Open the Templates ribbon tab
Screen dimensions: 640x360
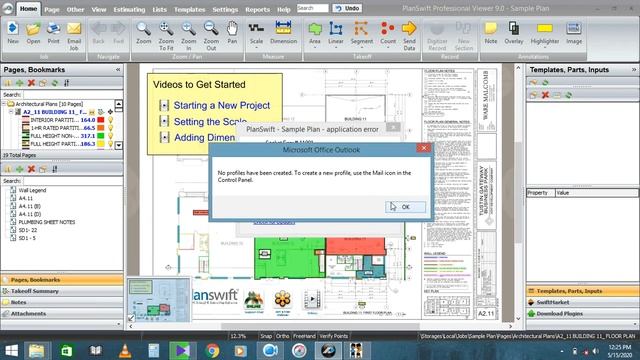pyautogui.click(x=189, y=9)
